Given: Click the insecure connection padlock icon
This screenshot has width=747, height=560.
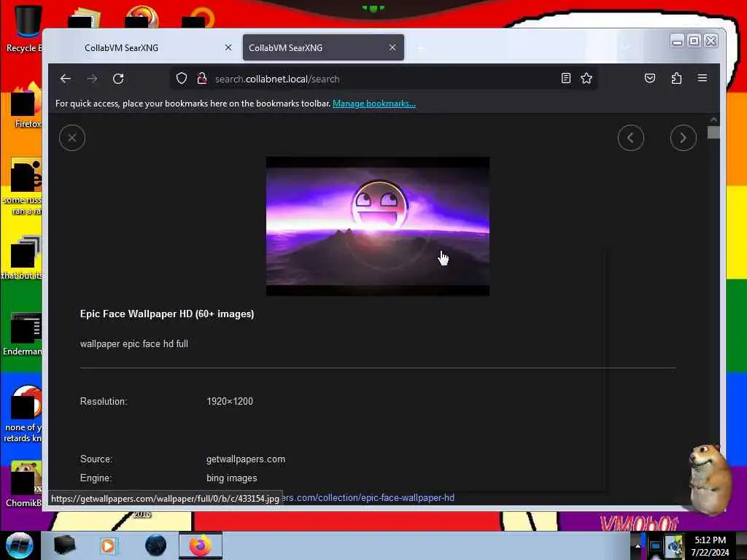Looking at the screenshot, I should (x=202, y=78).
